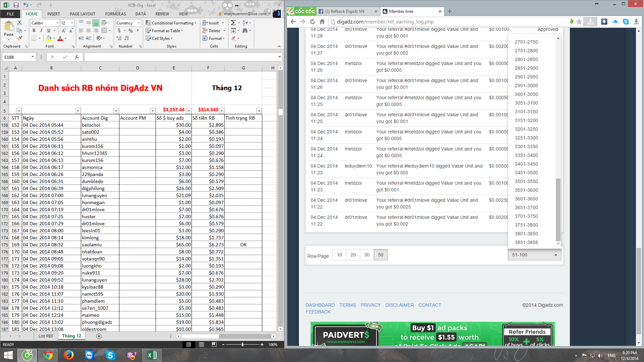
Task: Click the AutoSum sigma icon
Action: 233,23
